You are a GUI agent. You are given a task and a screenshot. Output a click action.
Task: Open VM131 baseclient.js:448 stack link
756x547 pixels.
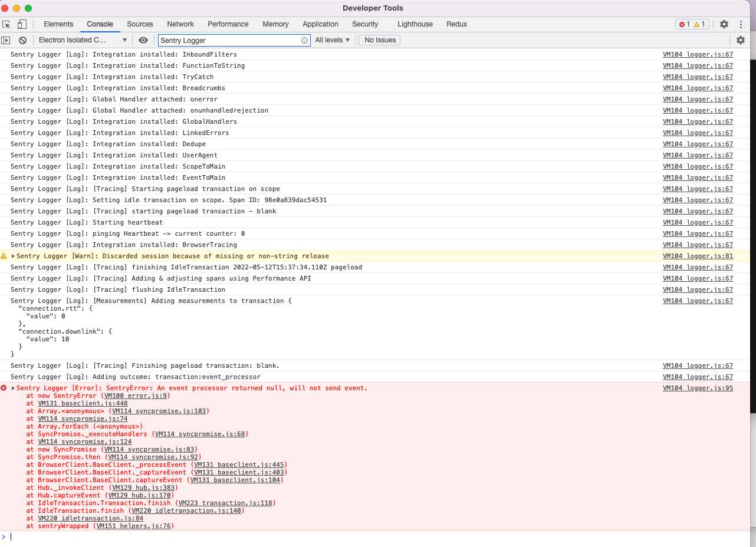point(83,403)
